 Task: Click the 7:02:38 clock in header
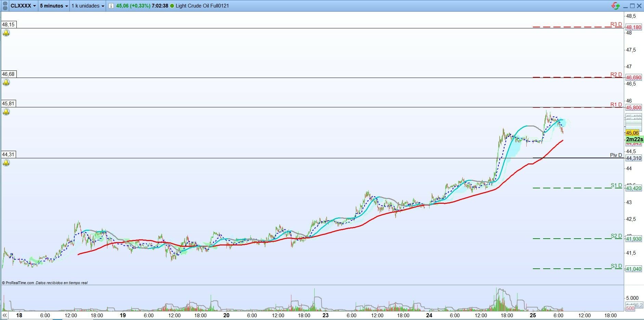(x=160, y=6)
